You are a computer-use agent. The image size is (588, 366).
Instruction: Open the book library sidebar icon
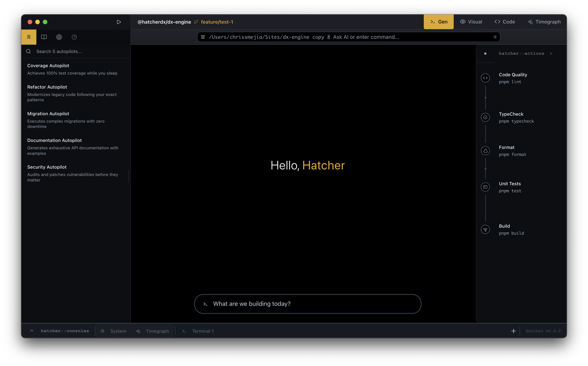[44, 37]
